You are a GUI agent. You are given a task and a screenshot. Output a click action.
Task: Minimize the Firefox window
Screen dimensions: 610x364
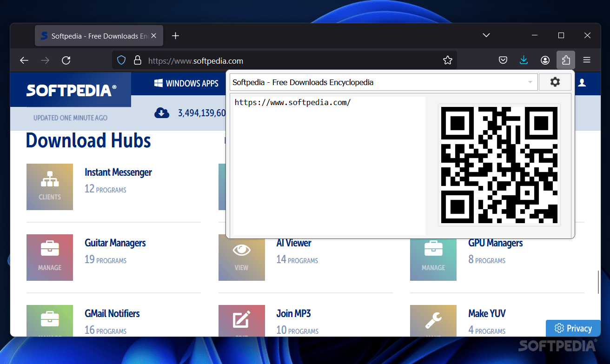coord(535,35)
